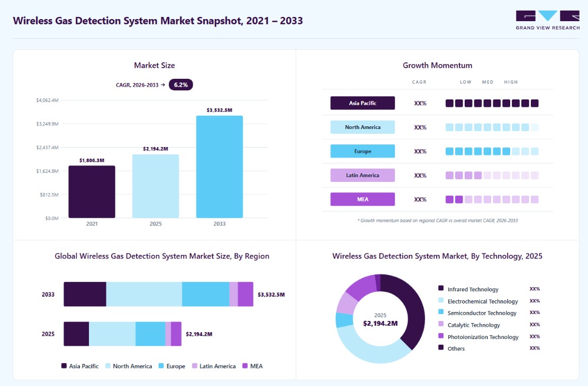Click the 2033 market size bar
Screen dimensions: 588x386
(219, 167)
